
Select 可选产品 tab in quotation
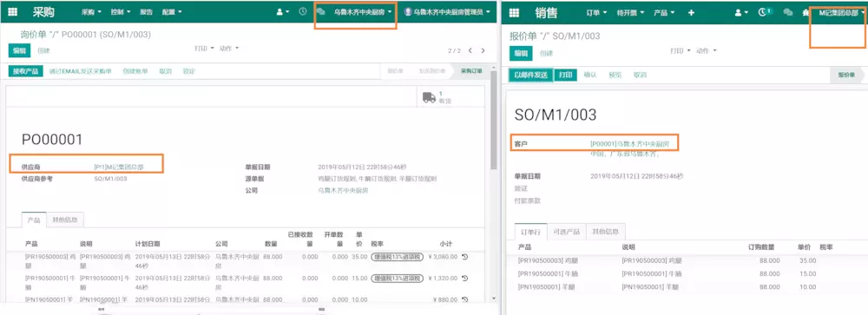[567, 232]
